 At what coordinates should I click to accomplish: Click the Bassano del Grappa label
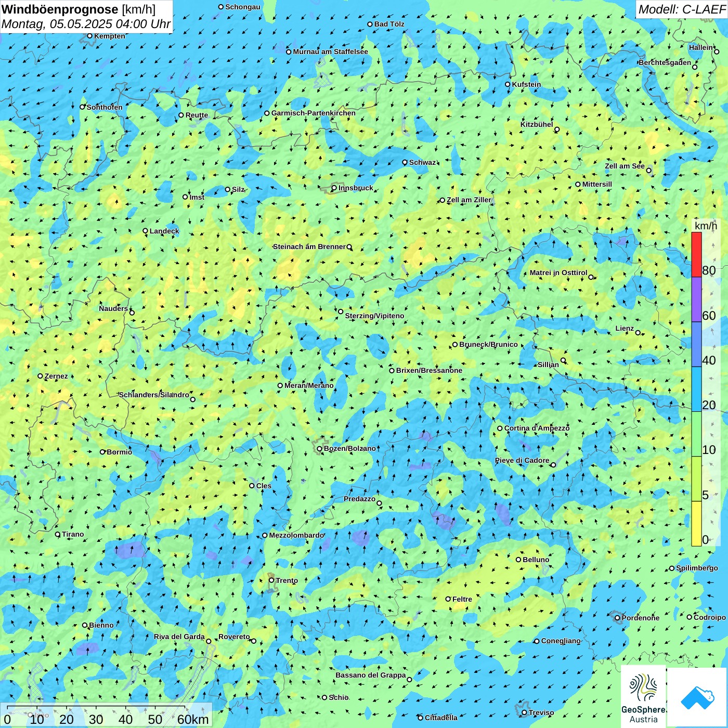[371, 675]
